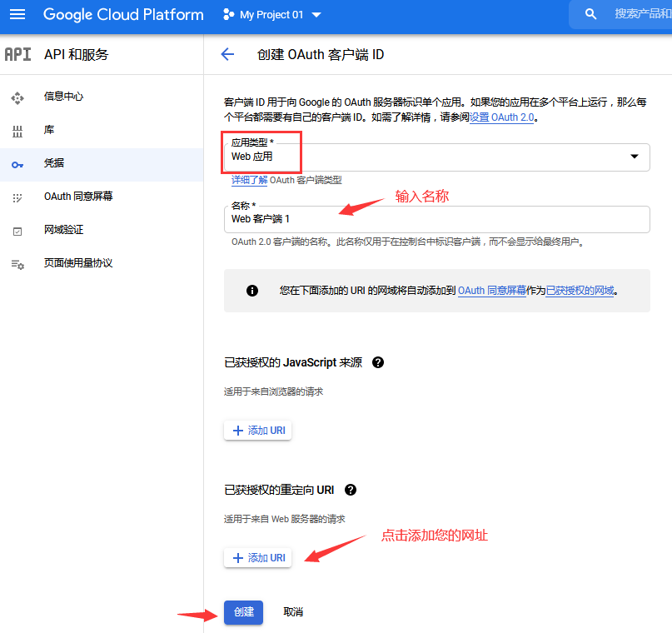This screenshot has width=672, height=633.
Task: Click the 信息中心 dashboard icon
Action: click(17, 97)
